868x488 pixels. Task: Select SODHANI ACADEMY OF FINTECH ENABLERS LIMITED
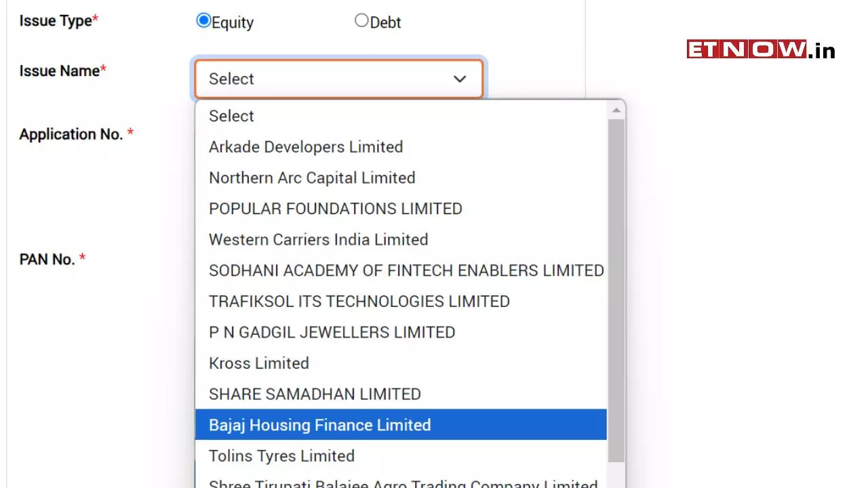click(401, 270)
